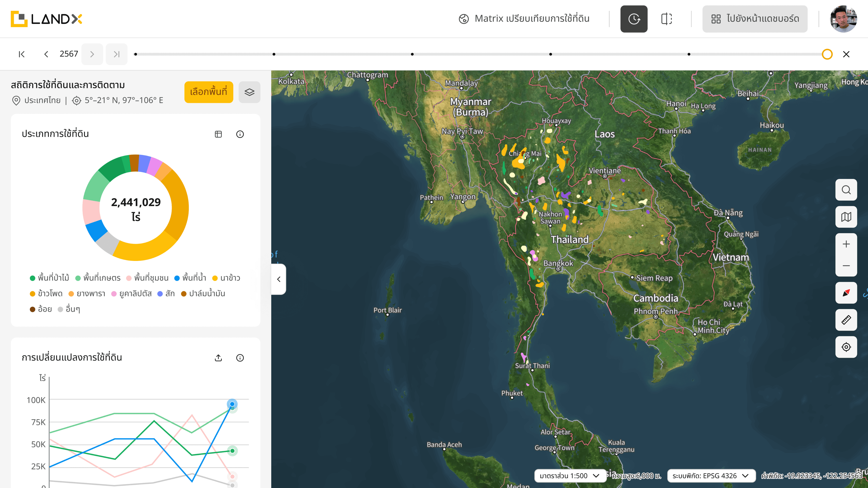Click the LANDX logo
The height and width of the screenshot is (488, 868).
coord(47,19)
